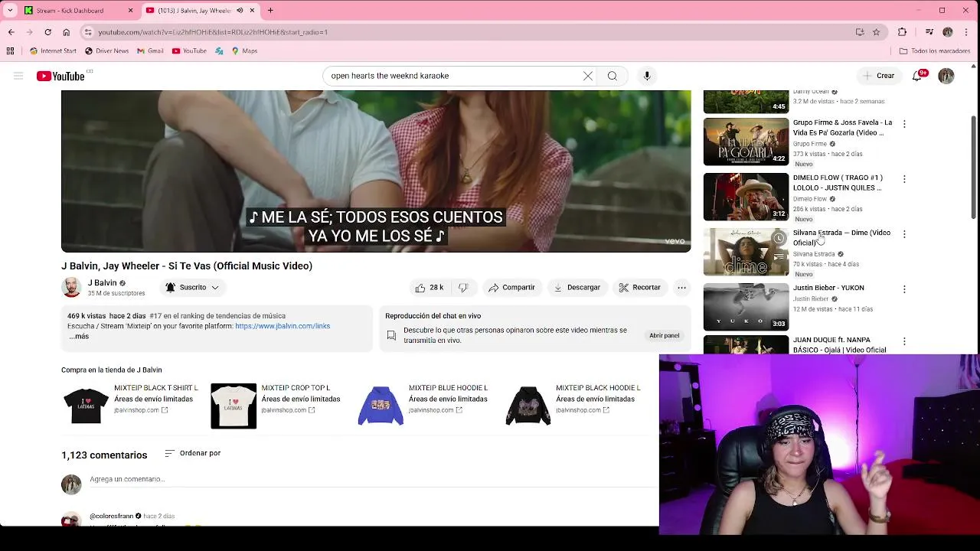Open options for Grupo Firme video
Image resolution: width=980 pixels, height=551 pixels.
click(x=904, y=124)
